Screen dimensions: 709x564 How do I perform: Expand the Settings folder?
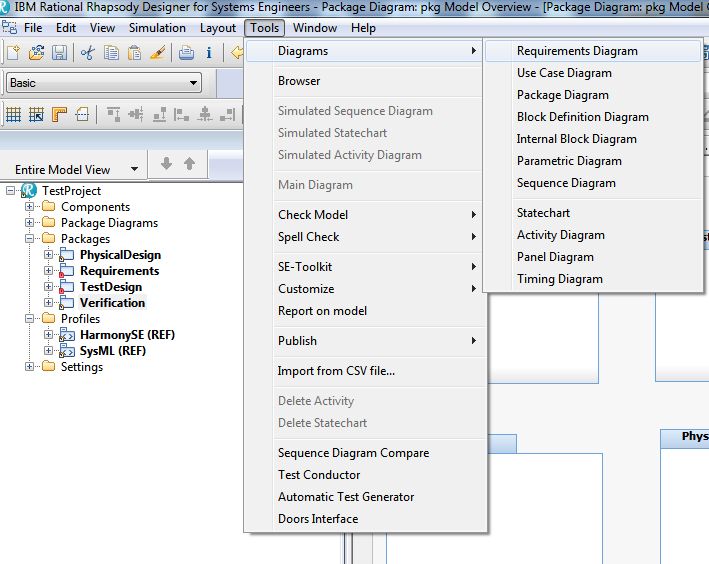point(29,366)
